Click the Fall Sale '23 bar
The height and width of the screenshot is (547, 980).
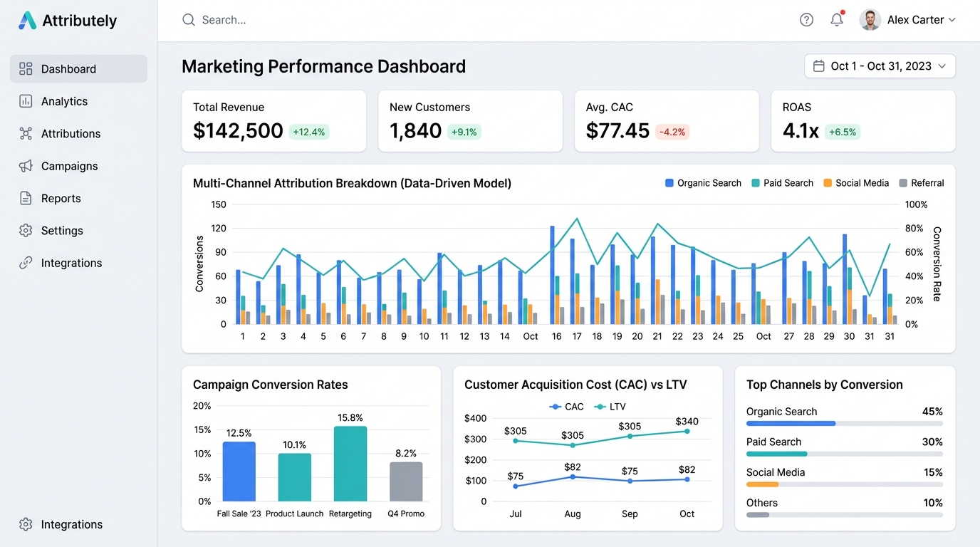coord(239,472)
